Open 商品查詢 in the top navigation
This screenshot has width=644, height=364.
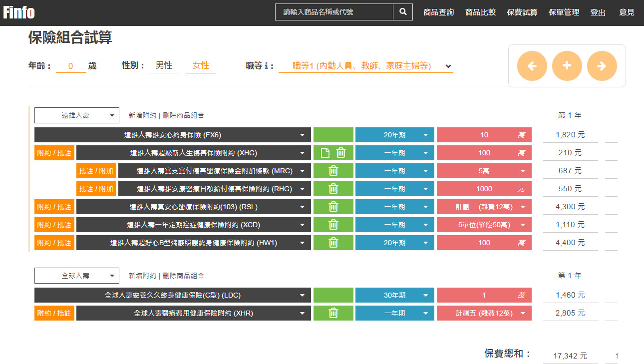[x=439, y=12]
